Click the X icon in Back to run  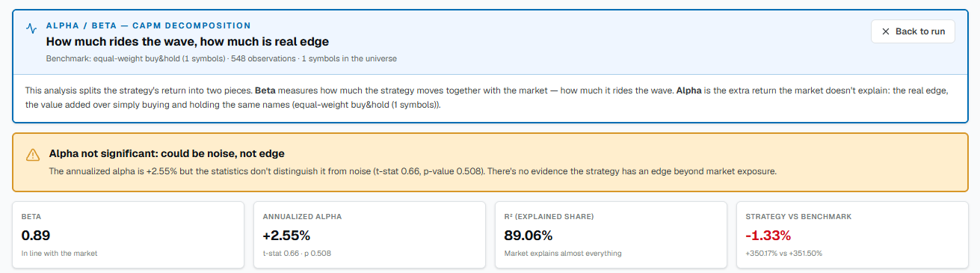[x=886, y=31]
